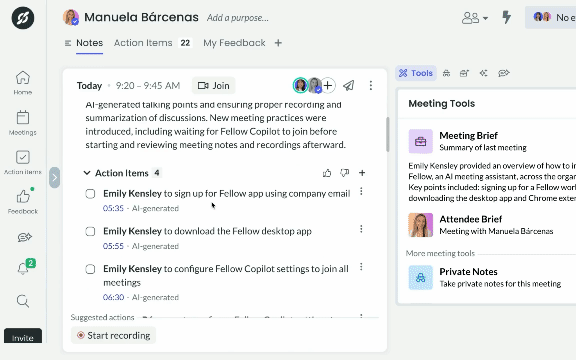Click Action Items count badge 22

pos(185,43)
